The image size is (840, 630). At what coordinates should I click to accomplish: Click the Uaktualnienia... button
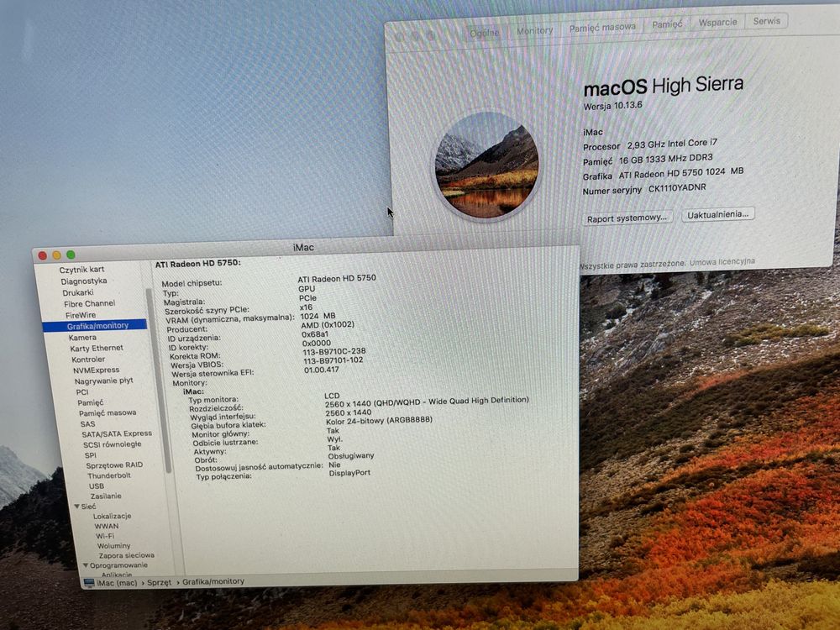click(x=718, y=214)
